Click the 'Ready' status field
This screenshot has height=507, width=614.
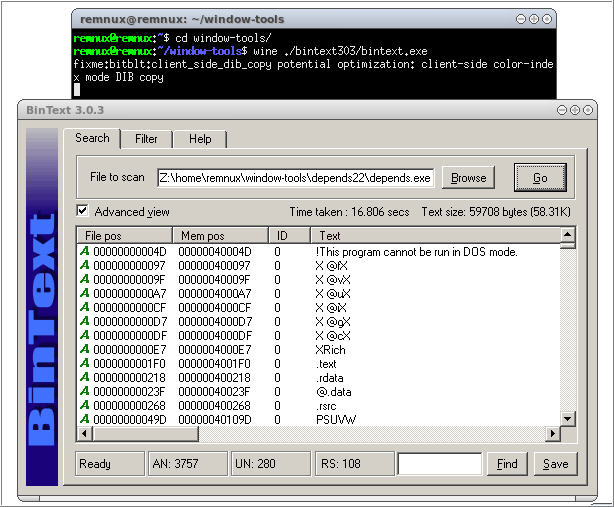[110, 464]
